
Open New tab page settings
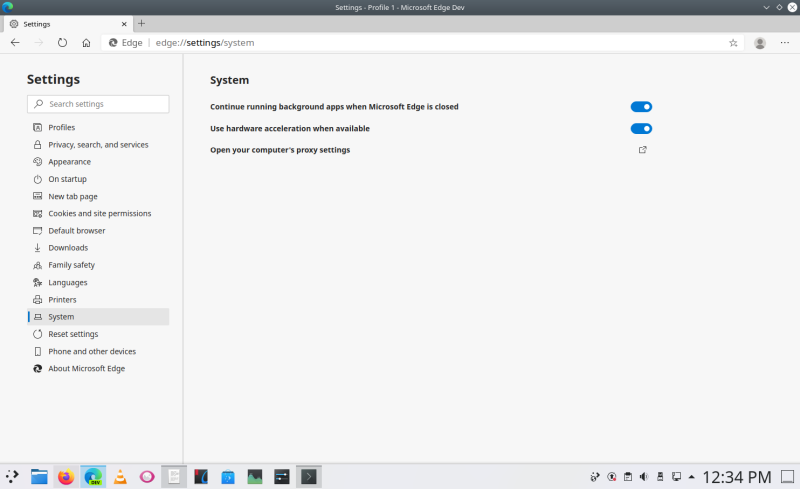(x=98, y=197)
